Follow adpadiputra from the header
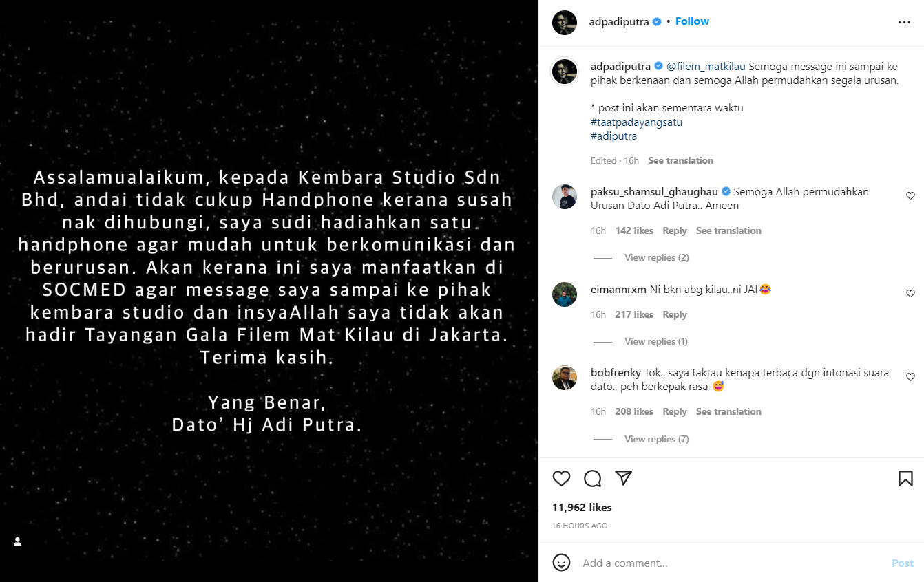This screenshot has height=582, width=924. pos(692,21)
